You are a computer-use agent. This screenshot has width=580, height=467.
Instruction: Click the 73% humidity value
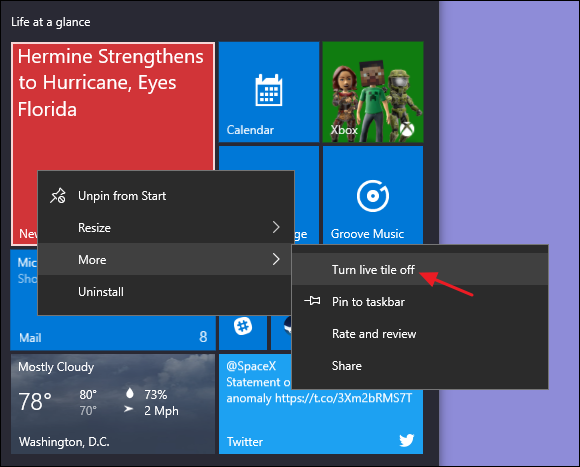[x=156, y=395]
